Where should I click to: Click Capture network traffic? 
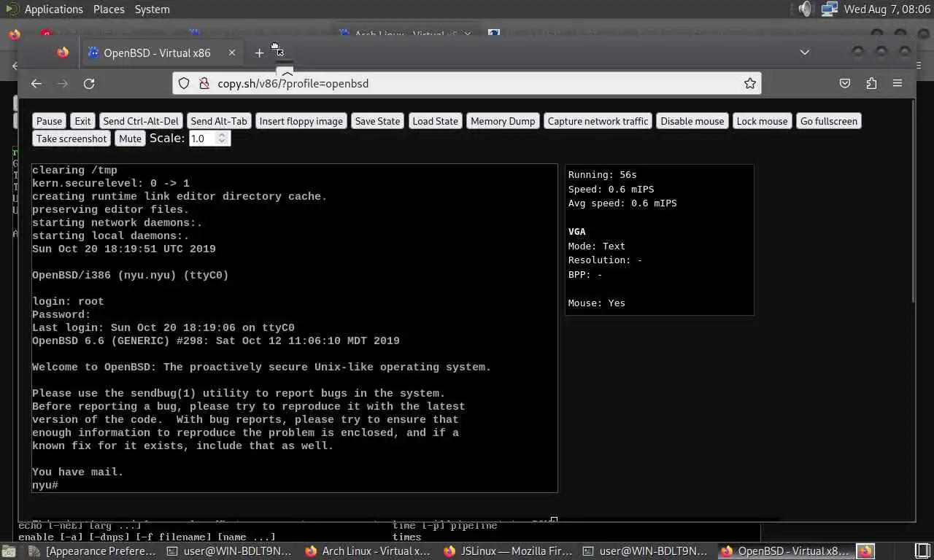tap(598, 121)
